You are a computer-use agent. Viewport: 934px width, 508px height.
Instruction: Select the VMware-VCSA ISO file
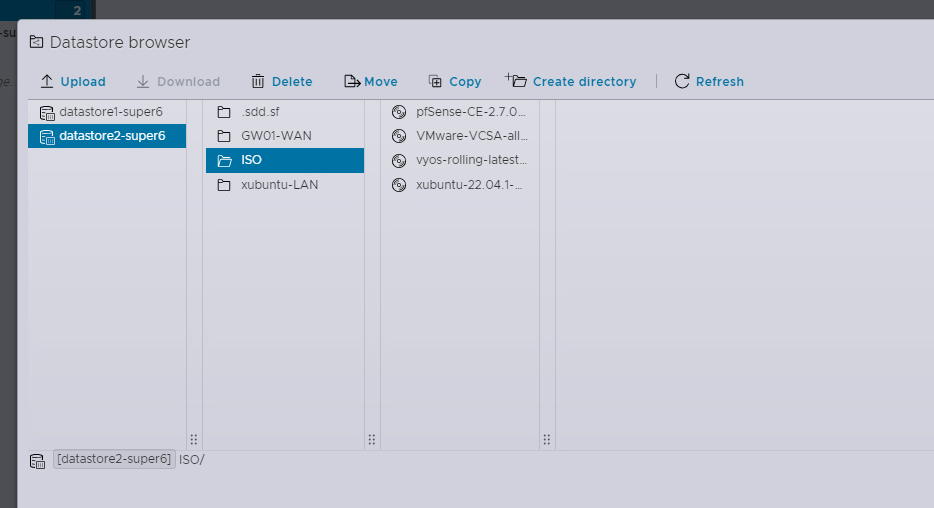coord(471,136)
